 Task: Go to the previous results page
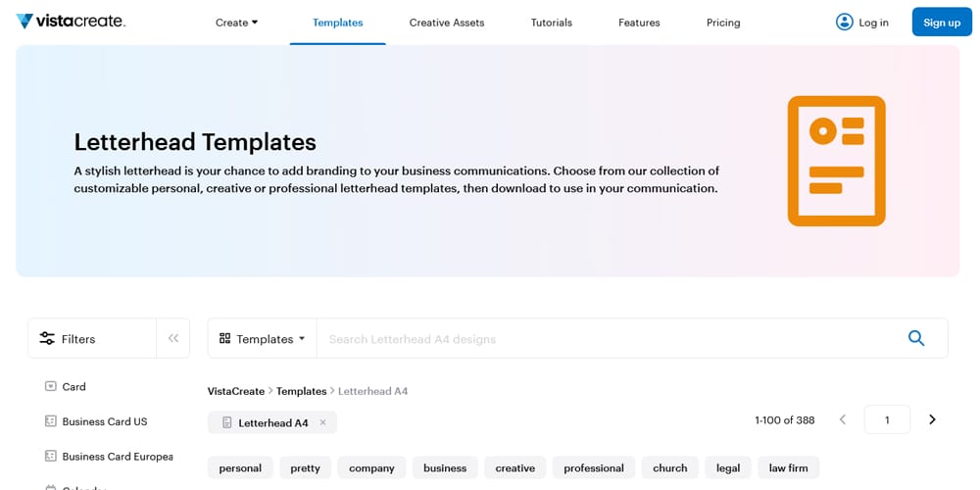(x=843, y=419)
